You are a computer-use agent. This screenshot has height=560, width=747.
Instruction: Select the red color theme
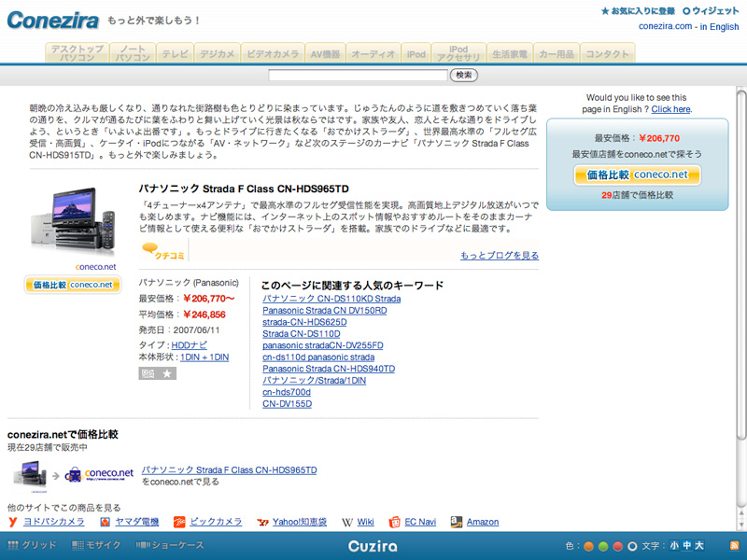coord(618,546)
